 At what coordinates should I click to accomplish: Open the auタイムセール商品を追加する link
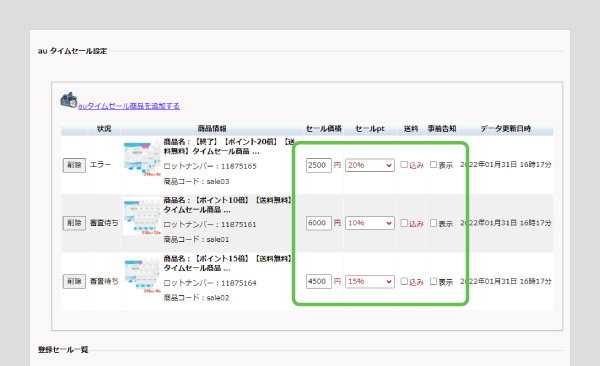(x=129, y=106)
